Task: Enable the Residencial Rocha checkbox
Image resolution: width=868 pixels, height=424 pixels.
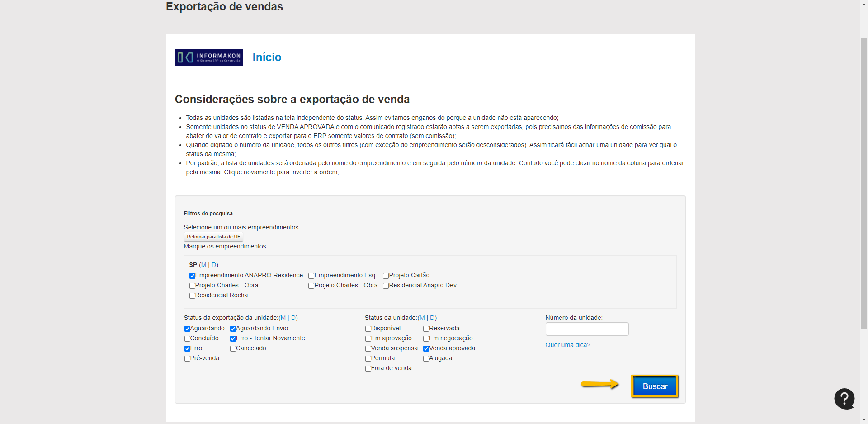Action: 192,295
